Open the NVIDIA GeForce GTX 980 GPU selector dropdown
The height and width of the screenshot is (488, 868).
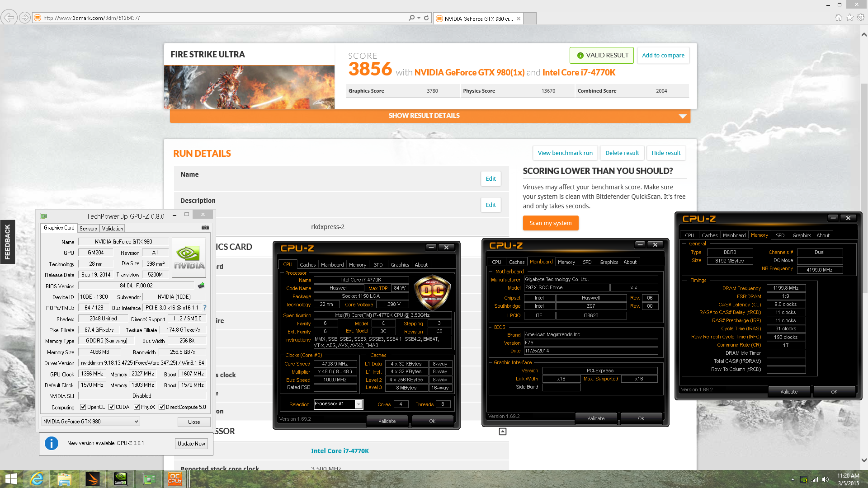(x=90, y=422)
